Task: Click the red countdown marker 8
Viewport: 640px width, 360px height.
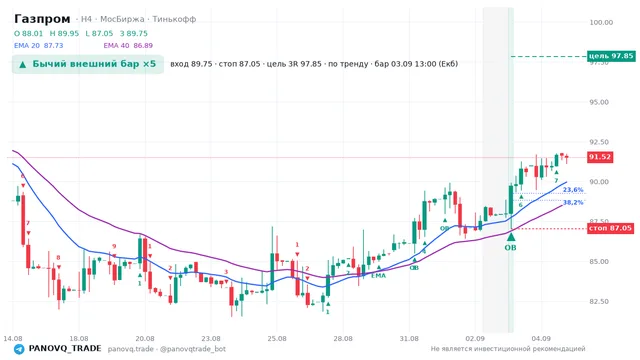Action: 58,258
